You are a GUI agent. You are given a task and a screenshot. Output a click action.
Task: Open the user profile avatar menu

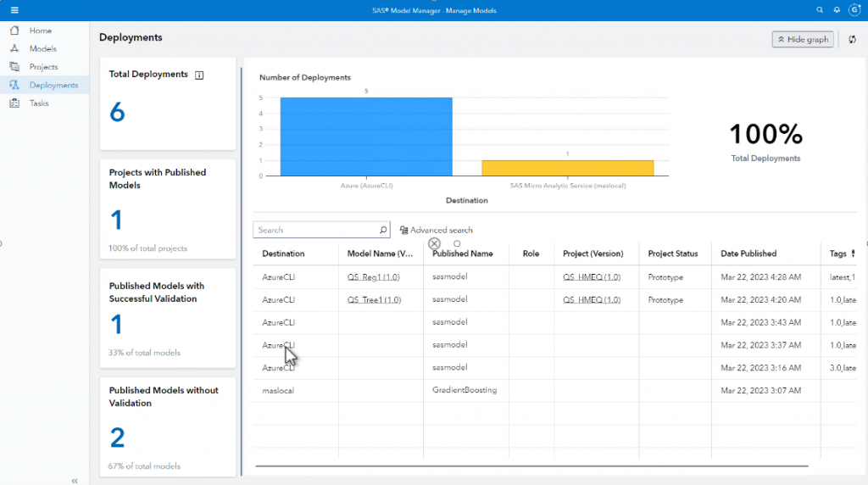pyautogui.click(x=854, y=10)
